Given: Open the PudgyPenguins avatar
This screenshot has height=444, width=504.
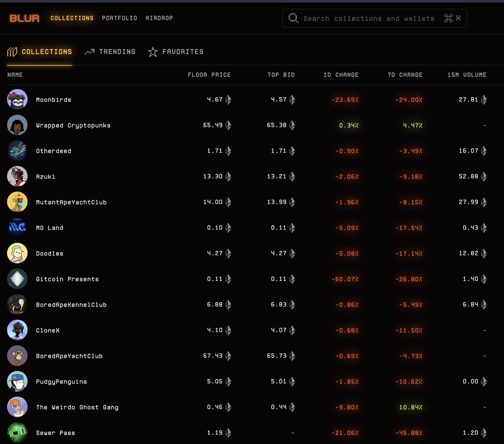Looking at the screenshot, I should tap(17, 382).
